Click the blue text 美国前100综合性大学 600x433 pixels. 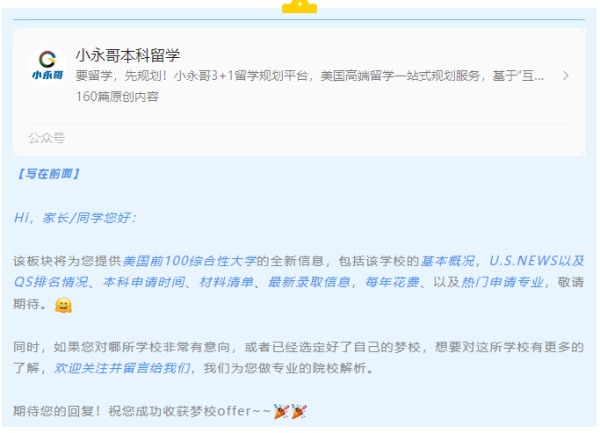(189, 261)
